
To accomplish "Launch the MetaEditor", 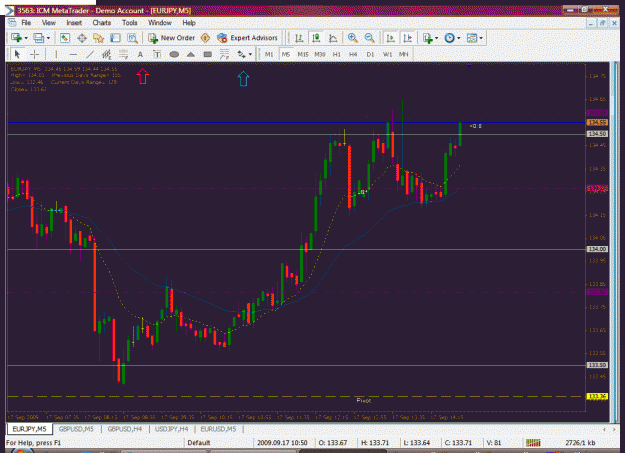I will click(x=205, y=38).
